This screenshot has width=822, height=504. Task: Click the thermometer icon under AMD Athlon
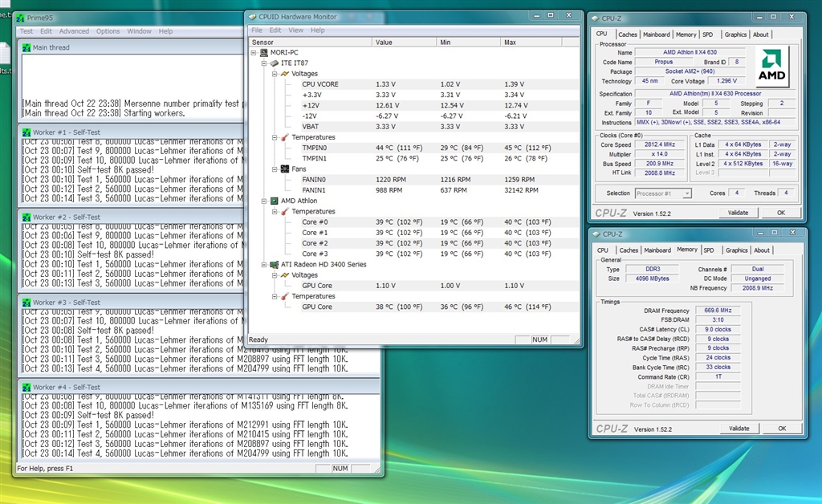[x=284, y=211]
